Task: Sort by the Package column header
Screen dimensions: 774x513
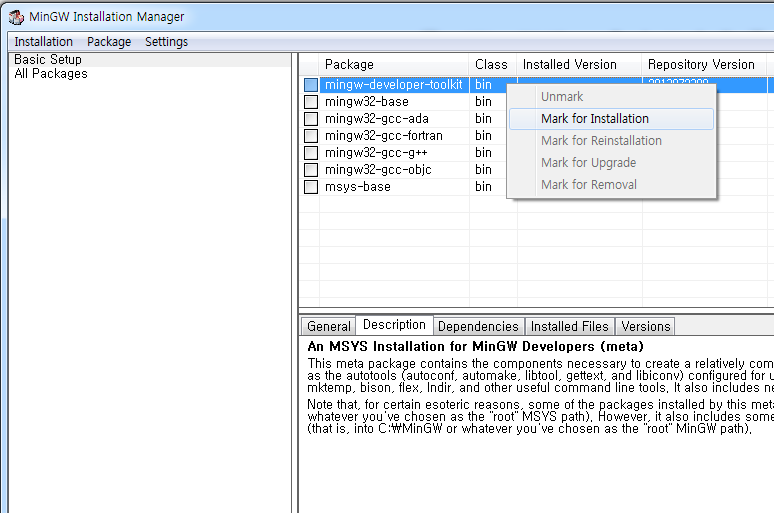Action: click(x=394, y=65)
